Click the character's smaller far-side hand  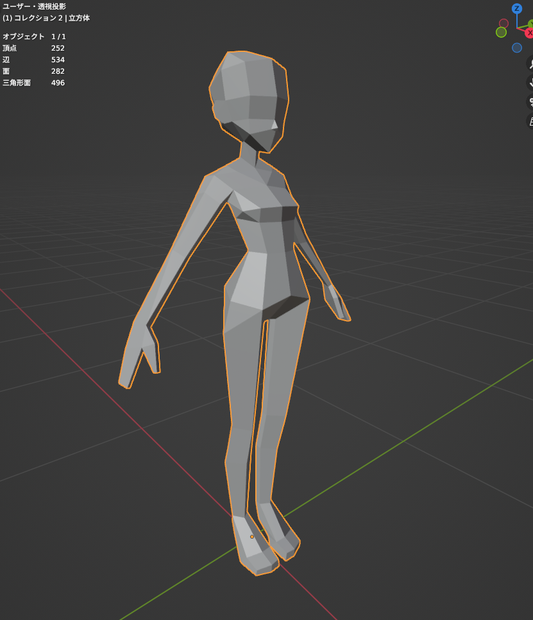click(336, 302)
